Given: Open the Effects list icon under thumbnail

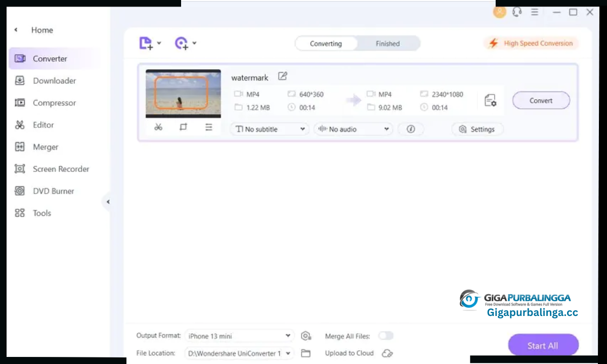Looking at the screenshot, I should pyautogui.click(x=208, y=127).
